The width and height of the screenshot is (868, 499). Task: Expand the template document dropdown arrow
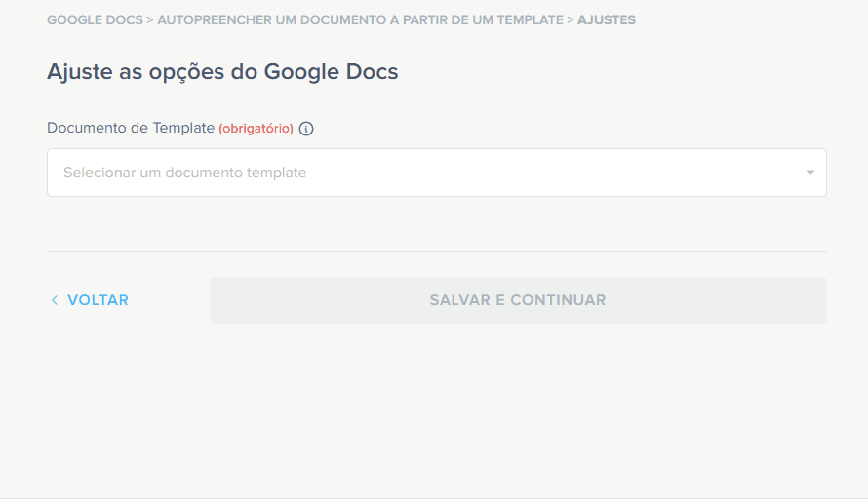click(x=809, y=173)
